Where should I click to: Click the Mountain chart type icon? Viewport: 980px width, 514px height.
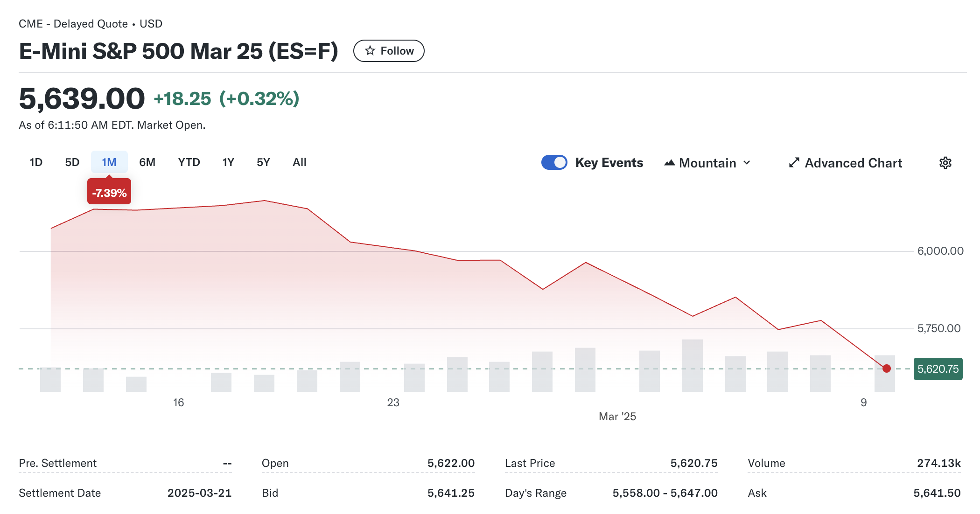pyautogui.click(x=670, y=163)
